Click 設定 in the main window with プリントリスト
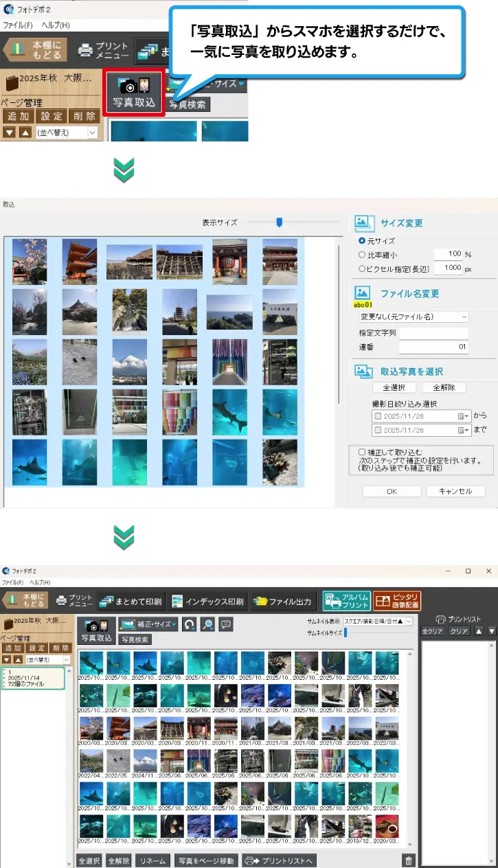 click(37, 648)
